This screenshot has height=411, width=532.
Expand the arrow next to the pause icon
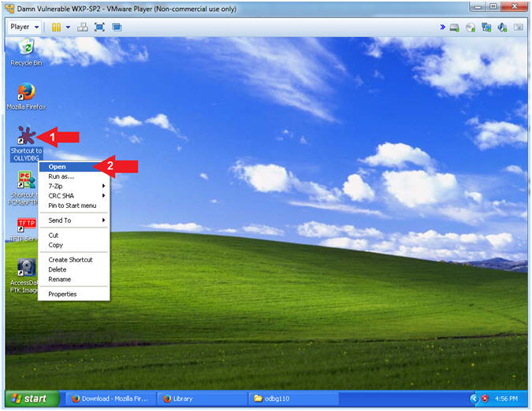[x=68, y=27]
